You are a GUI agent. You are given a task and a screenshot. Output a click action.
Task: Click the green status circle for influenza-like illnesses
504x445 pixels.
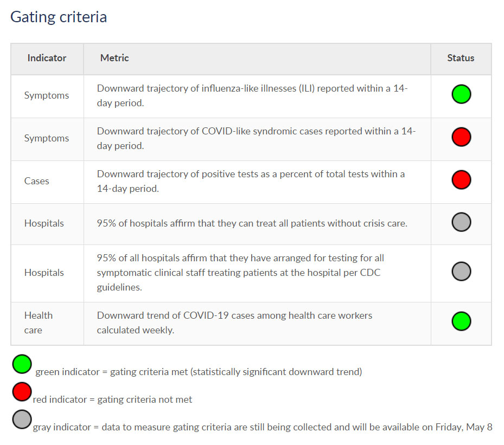coord(461,95)
